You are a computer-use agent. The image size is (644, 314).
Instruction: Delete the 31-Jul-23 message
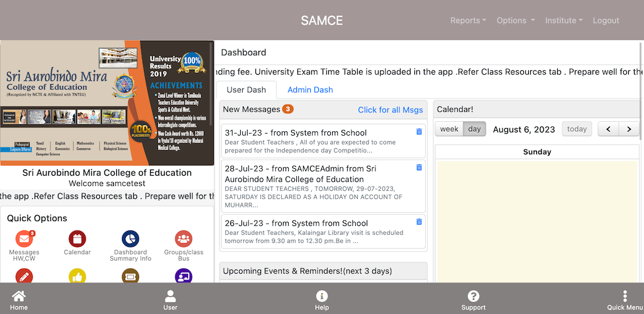point(419,132)
